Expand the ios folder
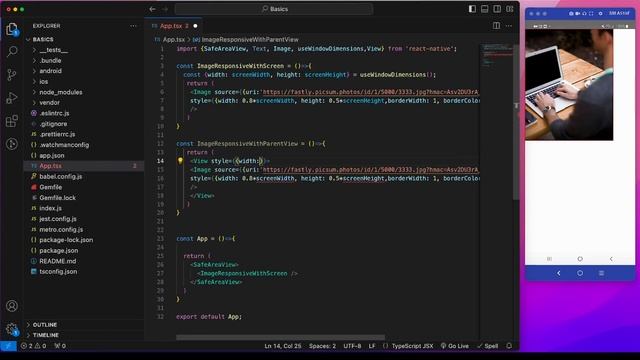The height and width of the screenshot is (360, 640). (x=83, y=82)
